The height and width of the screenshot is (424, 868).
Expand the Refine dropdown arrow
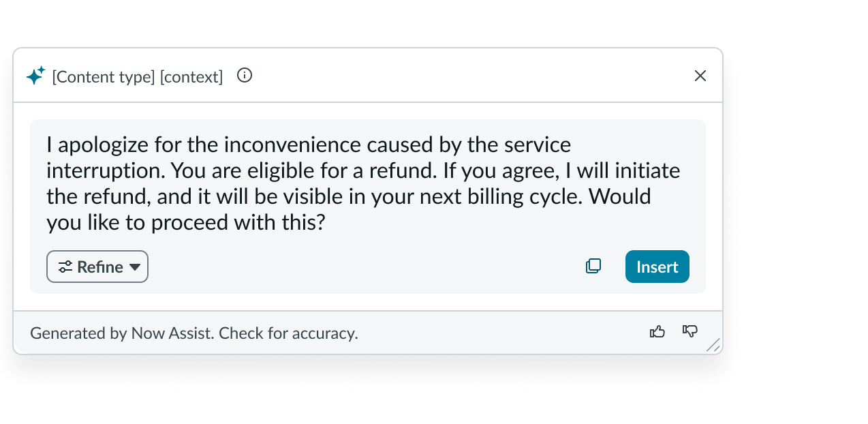(135, 267)
